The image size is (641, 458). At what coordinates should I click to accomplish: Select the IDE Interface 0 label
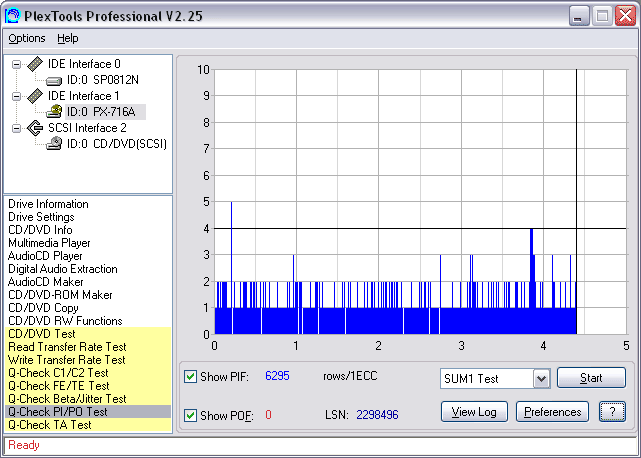pos(84,64)
